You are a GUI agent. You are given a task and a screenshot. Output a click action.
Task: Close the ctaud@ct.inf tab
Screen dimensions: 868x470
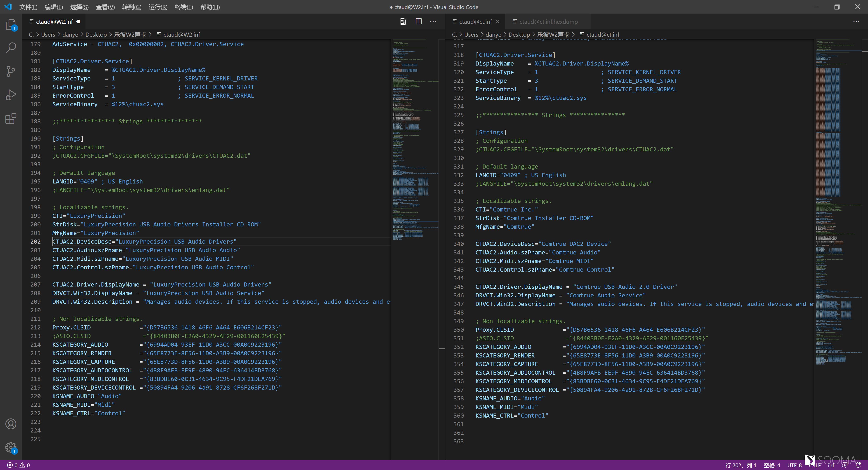coord(497,21)
